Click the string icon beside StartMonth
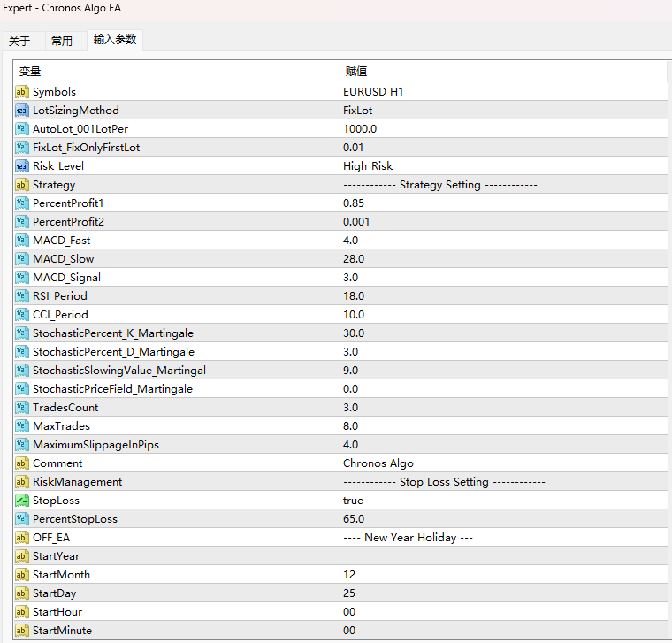The width and height of the screenshot is (672, 643). coord(22,575)
